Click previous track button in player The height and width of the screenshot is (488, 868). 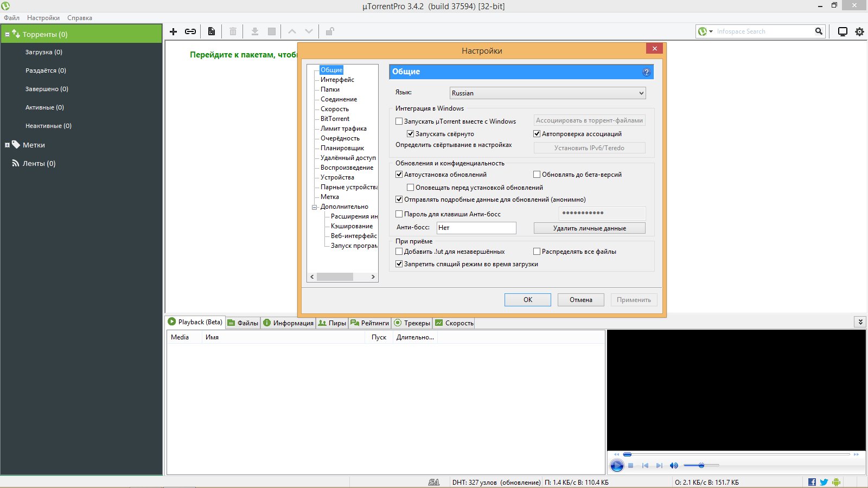tap(645, 465)
